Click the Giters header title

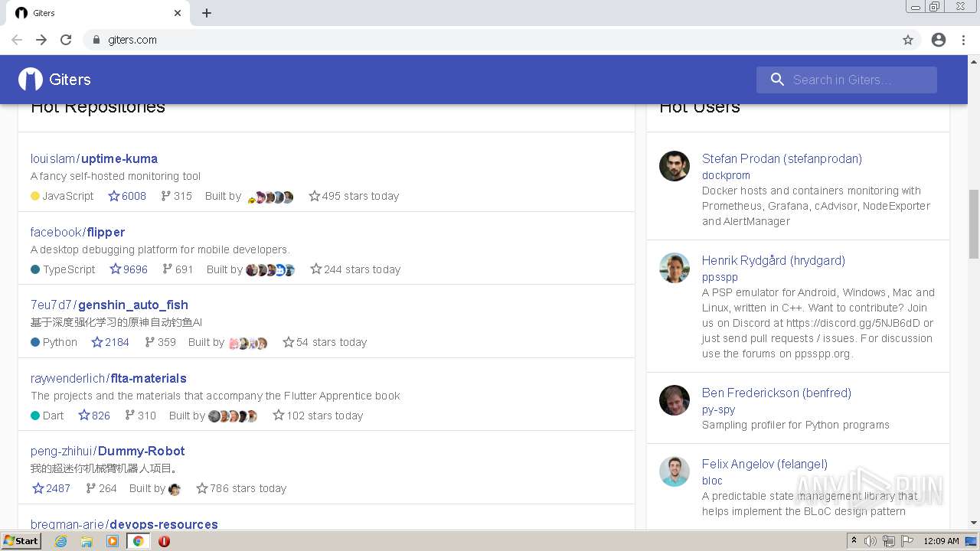70,80
